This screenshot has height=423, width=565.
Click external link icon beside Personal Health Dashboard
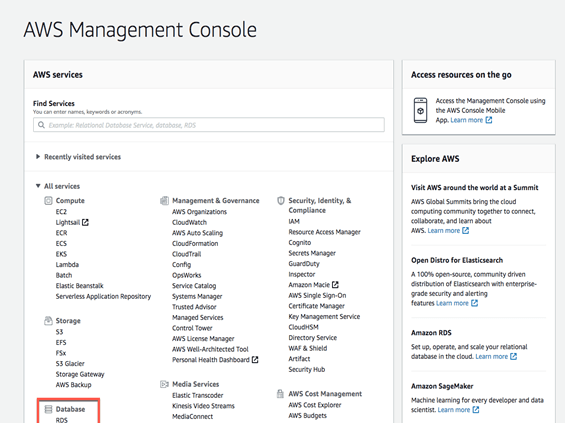coord(255,360)
